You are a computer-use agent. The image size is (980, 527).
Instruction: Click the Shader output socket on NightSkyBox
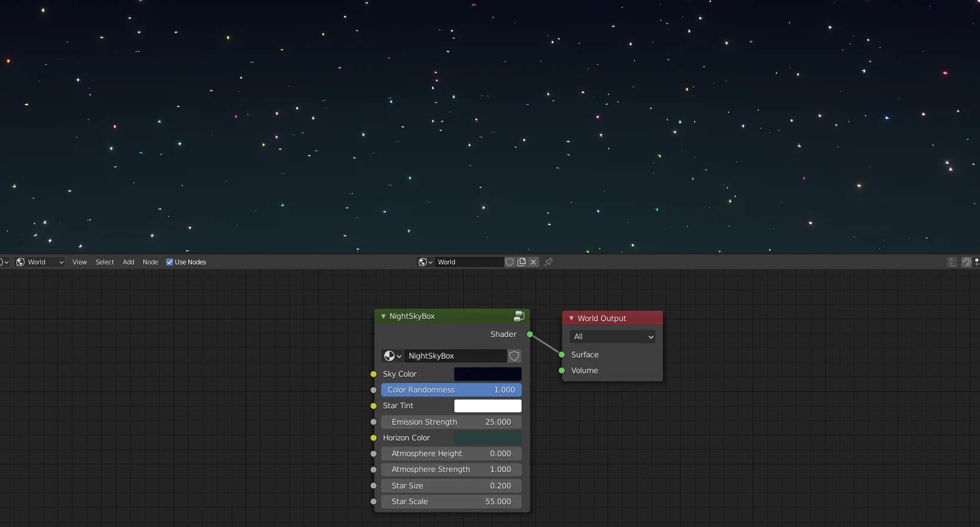tap(530, 335)
